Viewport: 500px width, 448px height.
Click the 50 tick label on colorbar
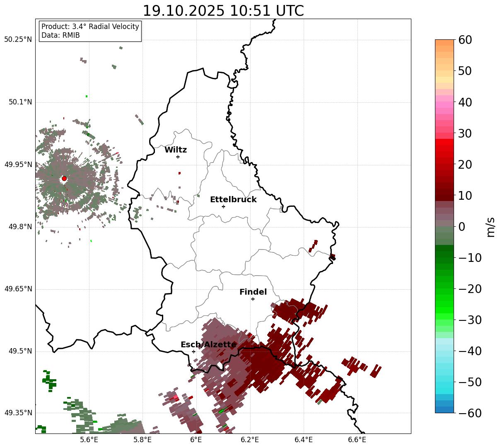click(465, 71)
